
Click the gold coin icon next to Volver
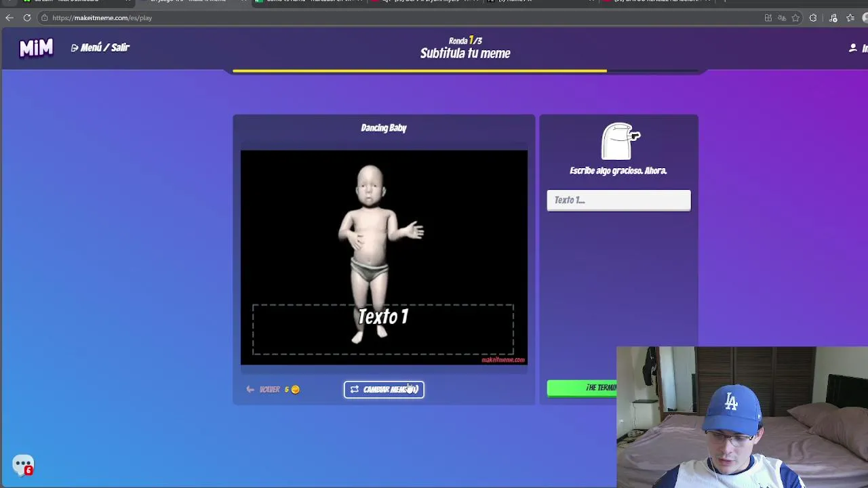tap(295, 389)
